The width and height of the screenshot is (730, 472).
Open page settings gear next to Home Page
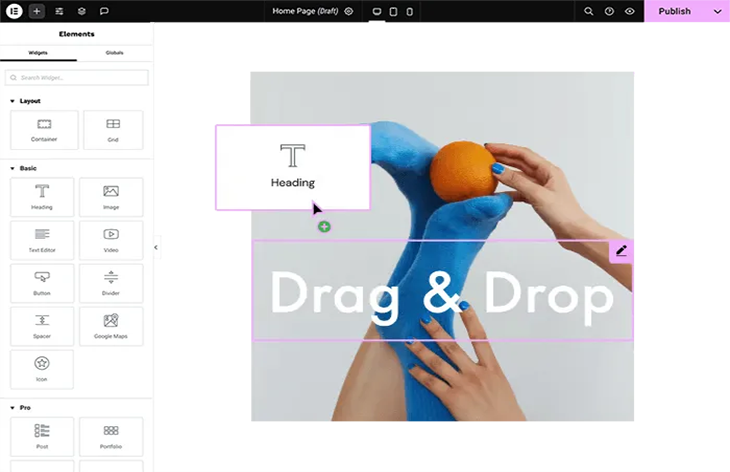(x=349, y=11)
